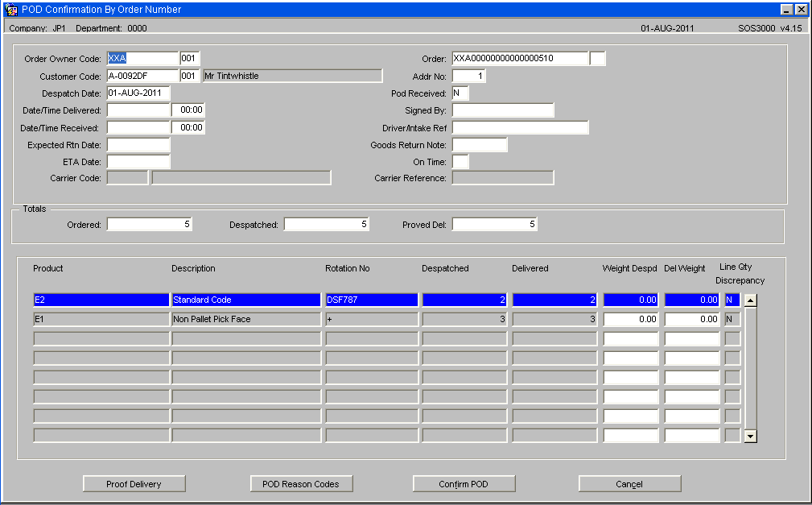Click the application icon in the title bar
The image size is (812, 505).
point(11,10)
